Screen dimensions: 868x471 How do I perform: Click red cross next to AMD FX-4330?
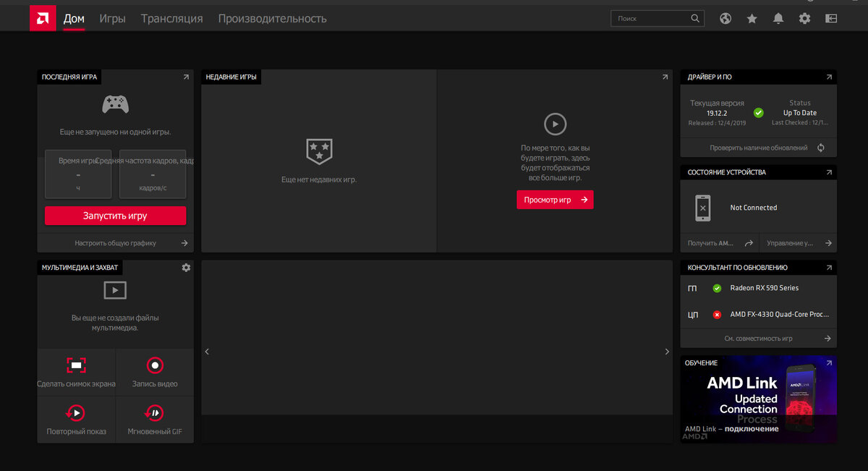click(x=717, y=315)
